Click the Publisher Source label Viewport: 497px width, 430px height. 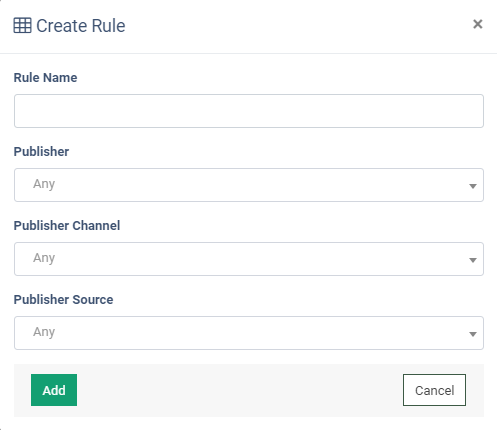pyautogui.click(x=63, y=300)
